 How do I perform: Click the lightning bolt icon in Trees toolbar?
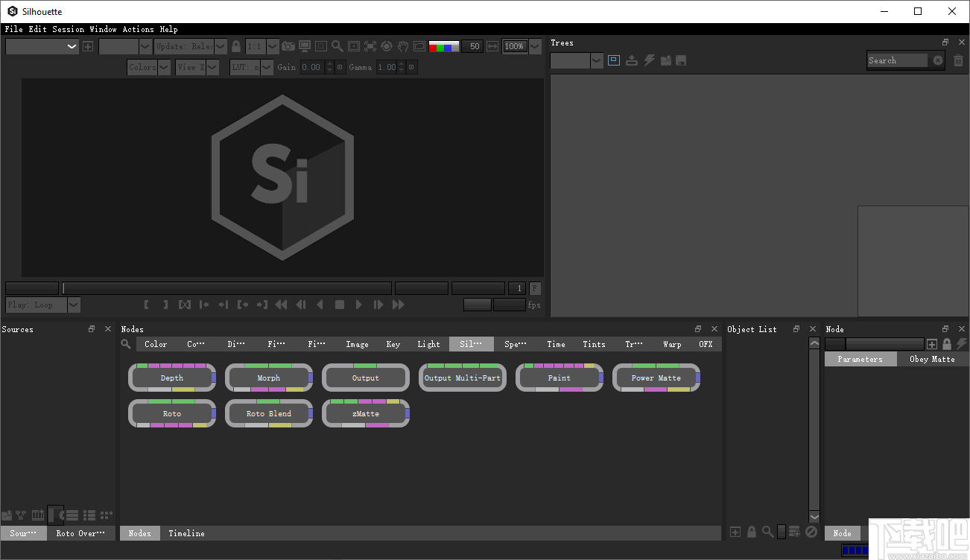click(649, 60)
